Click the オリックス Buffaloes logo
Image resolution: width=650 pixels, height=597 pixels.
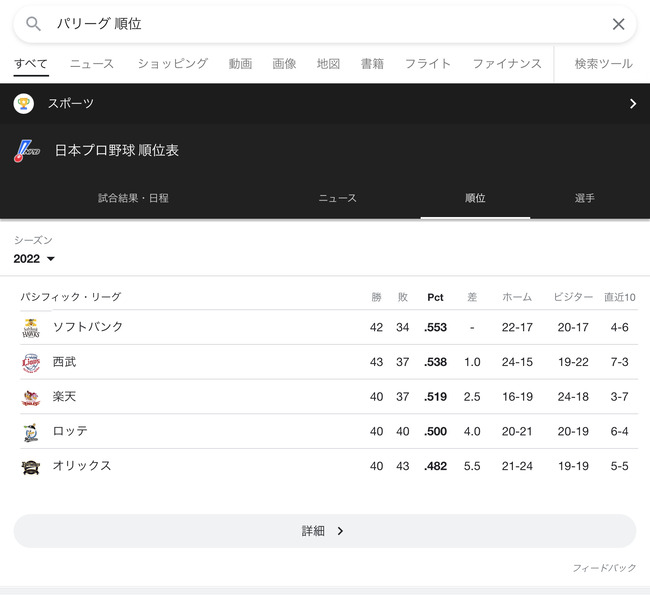[31, 467]
